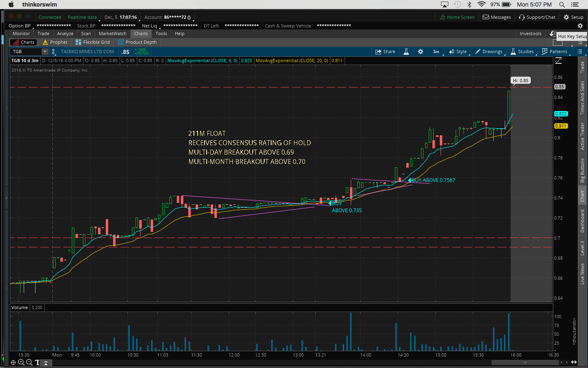This screenshot has height=368, width=588.
Task: Open the Active Trader sidebar panel
Action: pos(583,136)
